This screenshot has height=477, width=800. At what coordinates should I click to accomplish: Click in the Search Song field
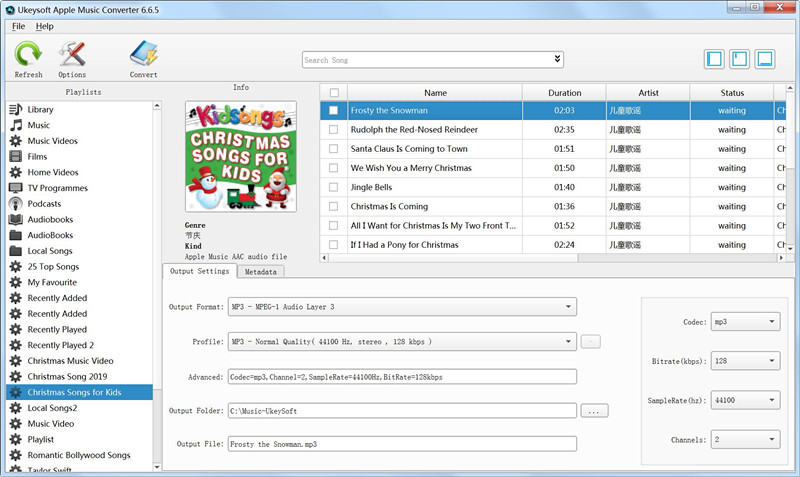pos(426,60)
